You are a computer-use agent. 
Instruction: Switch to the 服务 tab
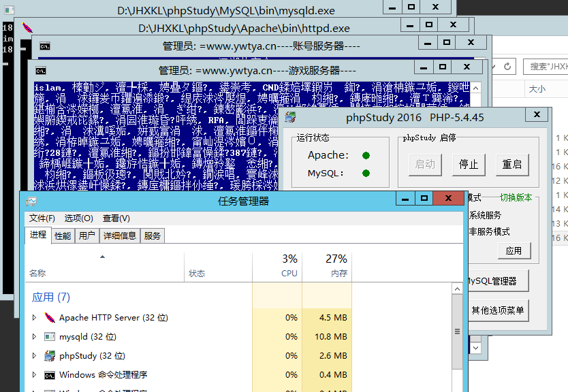pyautogui.click(x=152, y=236)
